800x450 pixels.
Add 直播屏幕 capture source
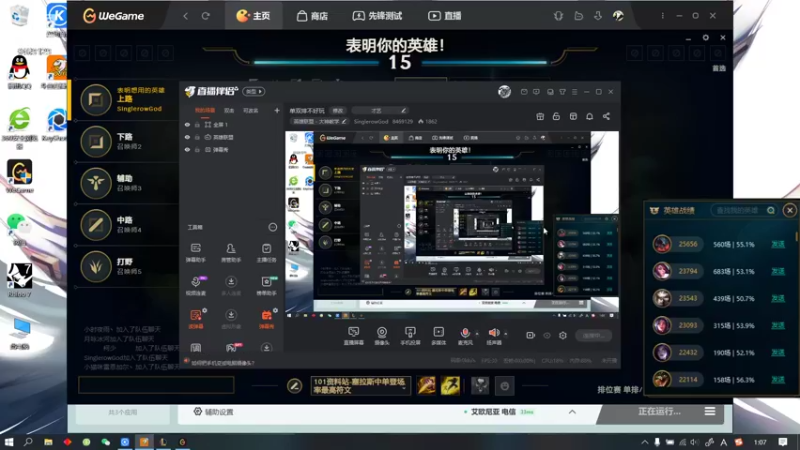click(353, 336)
